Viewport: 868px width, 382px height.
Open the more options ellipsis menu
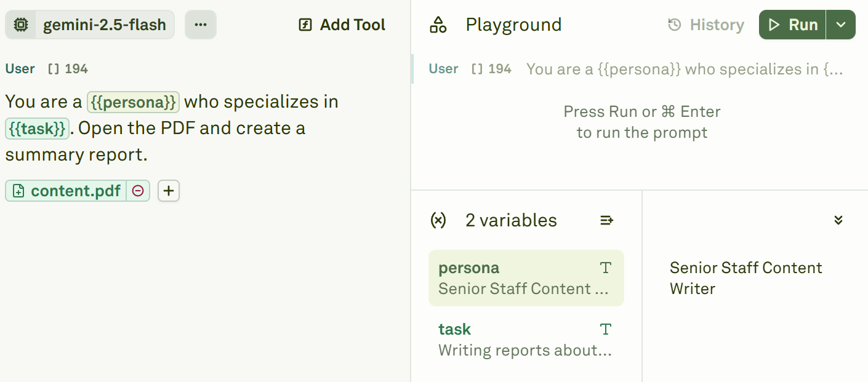[200, 24]
